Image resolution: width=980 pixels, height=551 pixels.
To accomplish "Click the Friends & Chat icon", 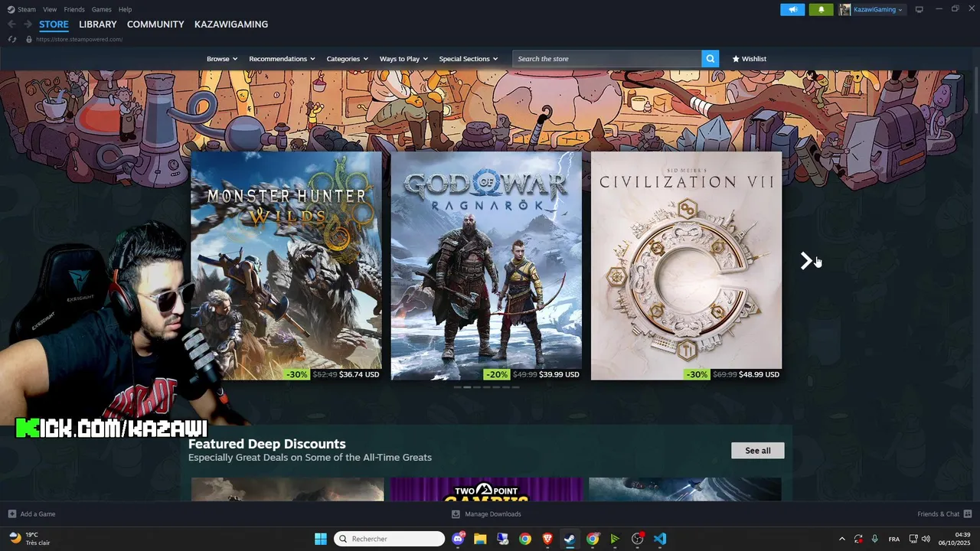I will tap(968, 514).
